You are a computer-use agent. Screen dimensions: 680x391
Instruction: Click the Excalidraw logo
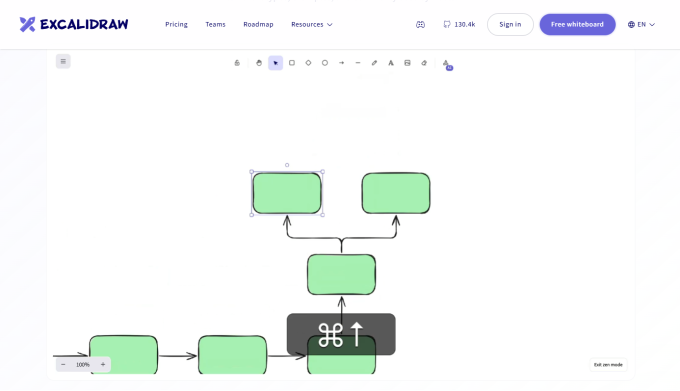74,24
